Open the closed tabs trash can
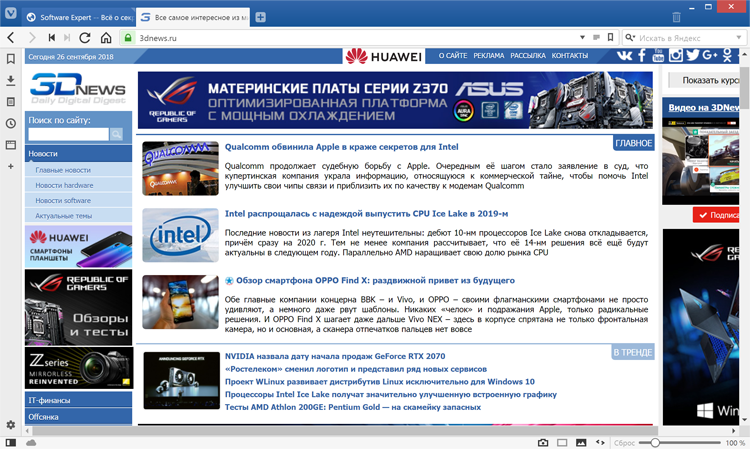 point(676,17)
